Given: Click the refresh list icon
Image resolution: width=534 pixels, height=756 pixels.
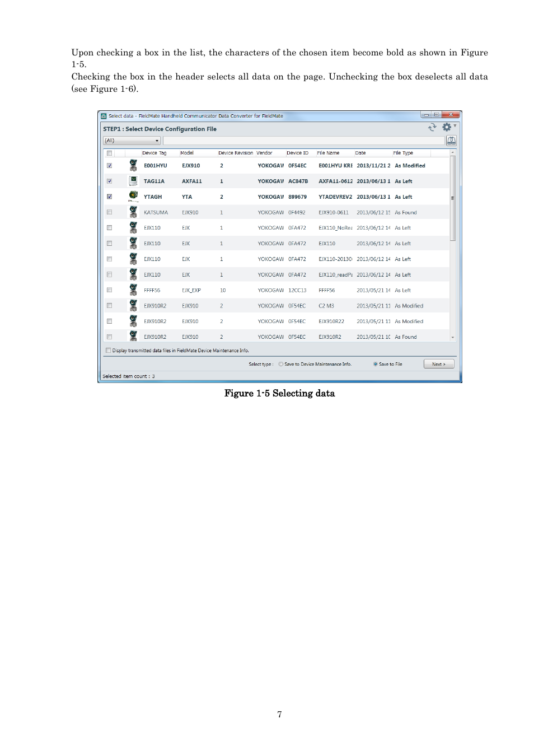Looking at the screenshot, I should (432, 127).
